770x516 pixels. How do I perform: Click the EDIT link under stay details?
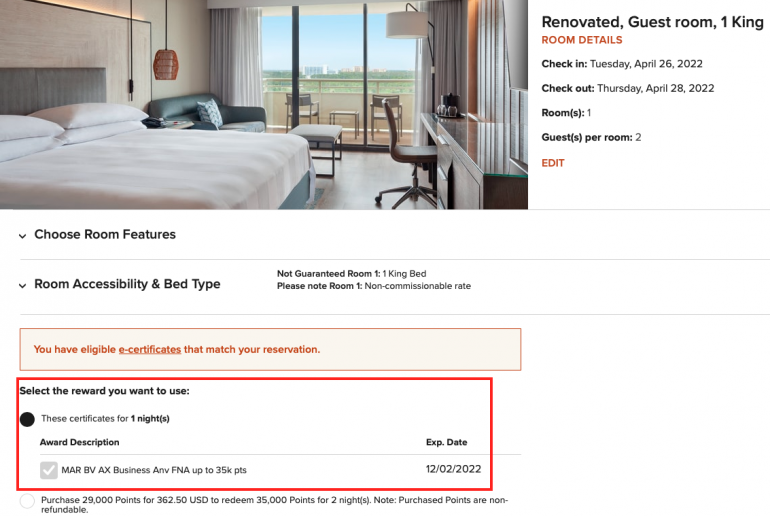(553, 163)
